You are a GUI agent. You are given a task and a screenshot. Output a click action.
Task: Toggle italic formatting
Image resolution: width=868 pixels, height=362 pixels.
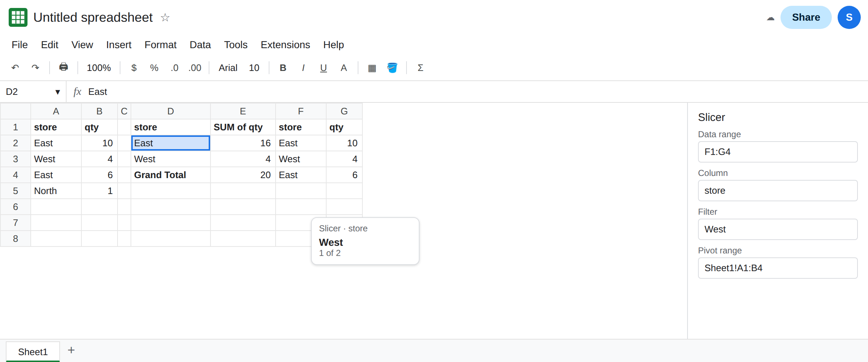coord(303,68)
